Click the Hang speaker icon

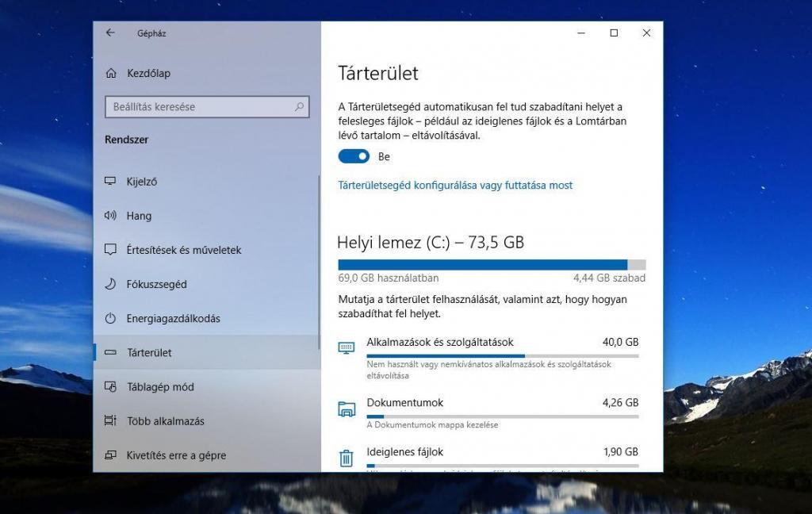(x=110, y=216)
